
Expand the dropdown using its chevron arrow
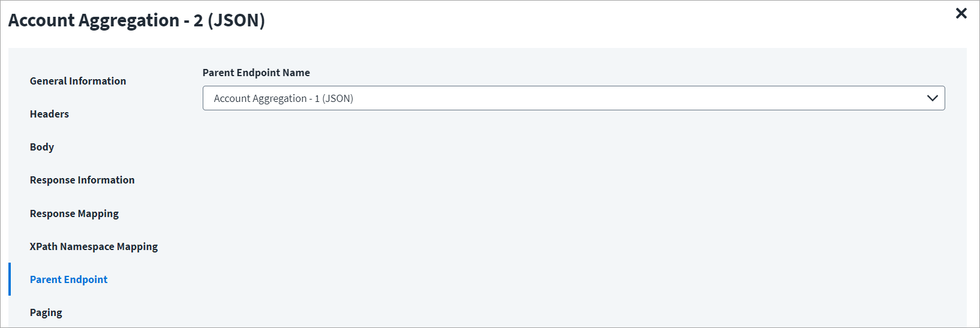pos(932,98)
